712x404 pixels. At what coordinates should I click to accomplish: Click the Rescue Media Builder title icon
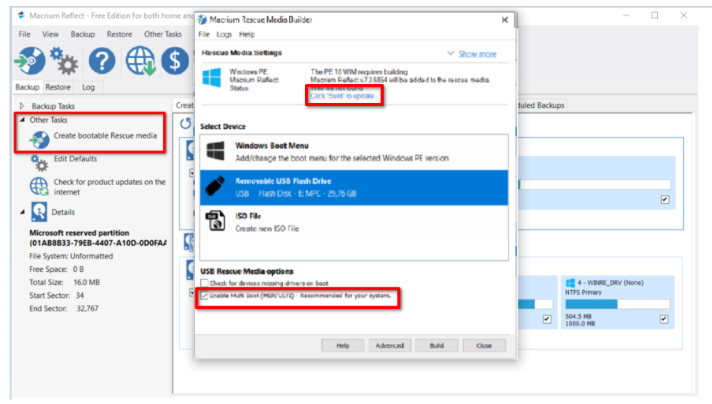click(x=202, y=20)
